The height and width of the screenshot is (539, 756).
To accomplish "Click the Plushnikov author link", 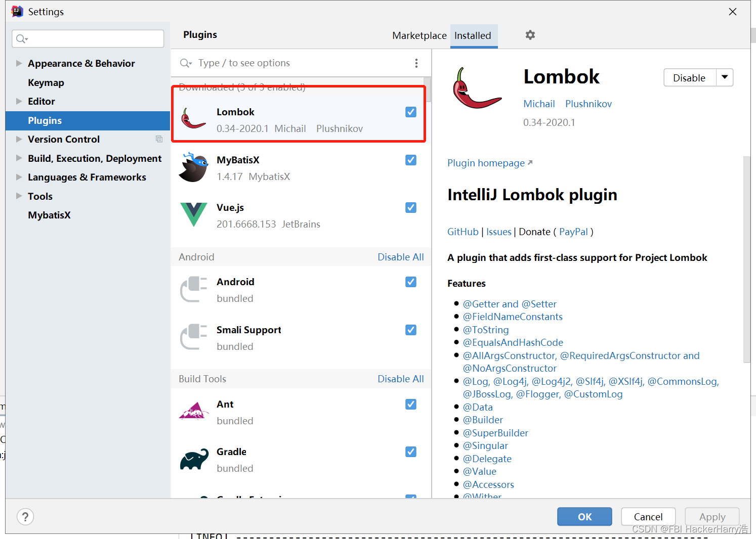I will (589, 104).
